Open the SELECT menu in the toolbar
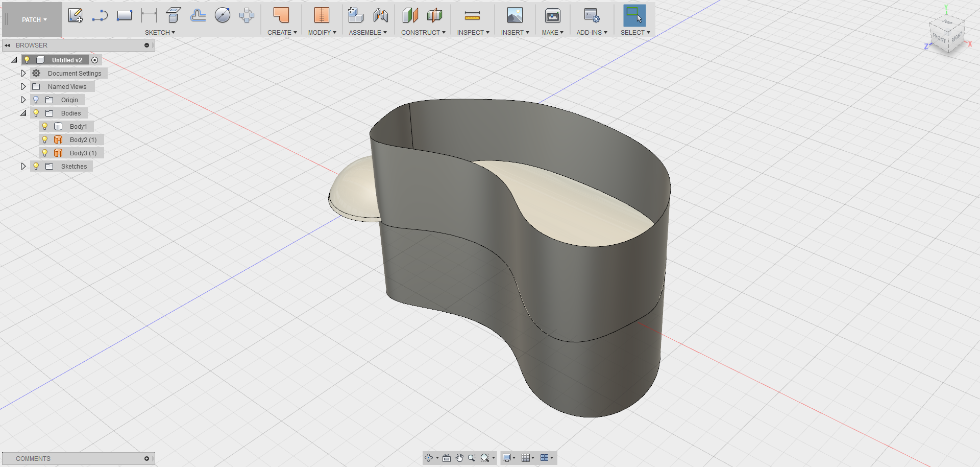The height and width of the screenshot is (467, 980). point(635,32)
